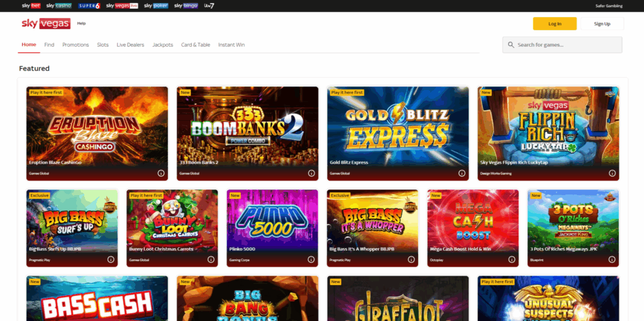Open Sky Vegas Live from the top bar
Screen dimensions: 644x321
pos(122,6)
